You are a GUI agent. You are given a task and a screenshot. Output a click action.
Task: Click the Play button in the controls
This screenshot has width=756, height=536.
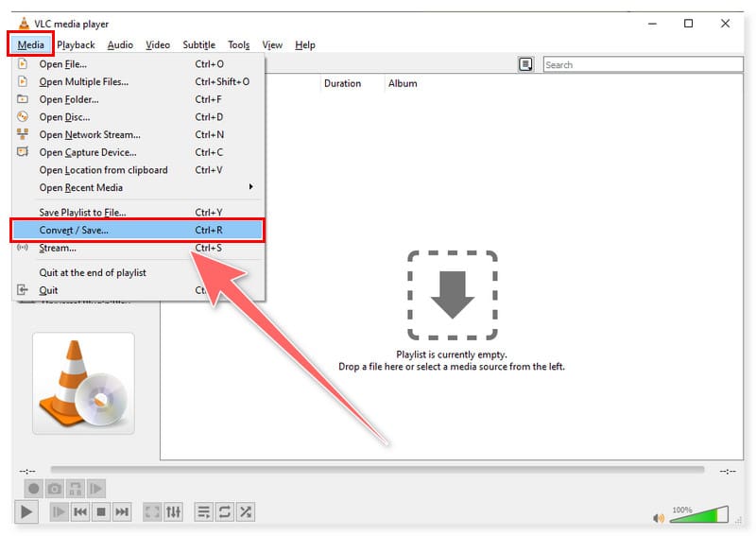click(x=27, y=511)
